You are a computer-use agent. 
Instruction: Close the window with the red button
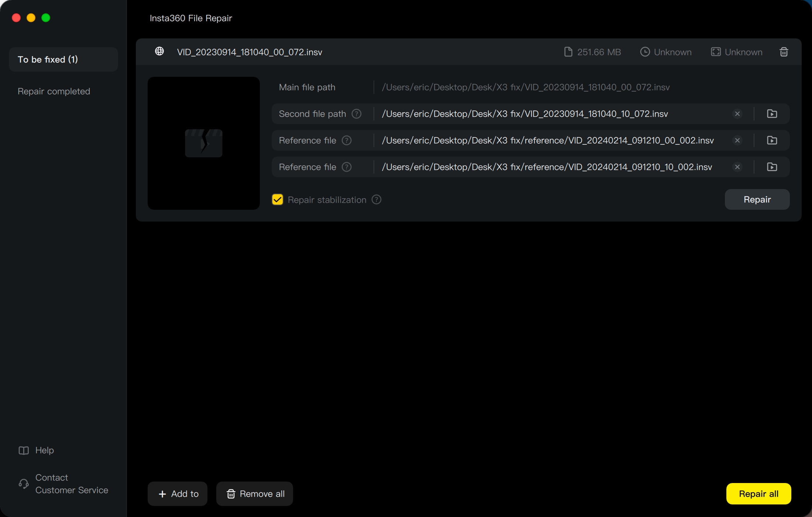(x=16, y=18)
